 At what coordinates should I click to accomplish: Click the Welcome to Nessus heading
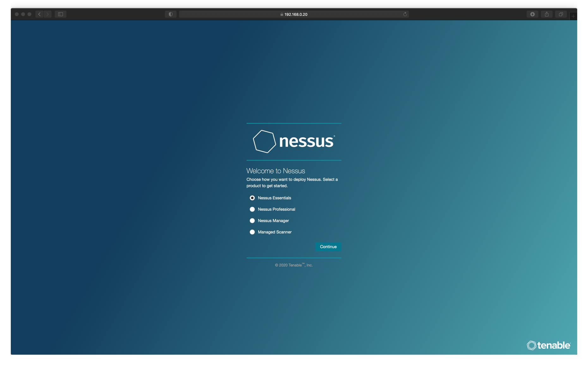(276, 171)
